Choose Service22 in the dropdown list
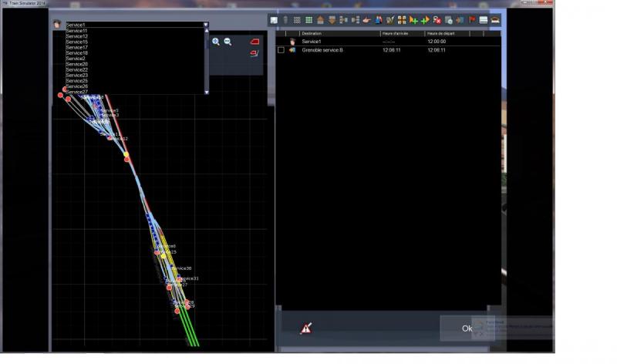This screenshot has width=617, height=364. point(77,69)
